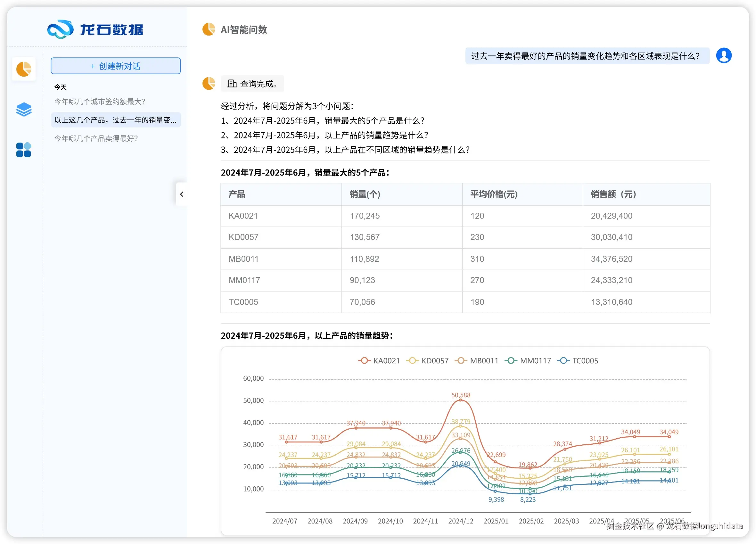Collapse the conversation sidebar with chevron
Image resolution: width=756 pixels, height=544 pixels.
click(182, 194)
